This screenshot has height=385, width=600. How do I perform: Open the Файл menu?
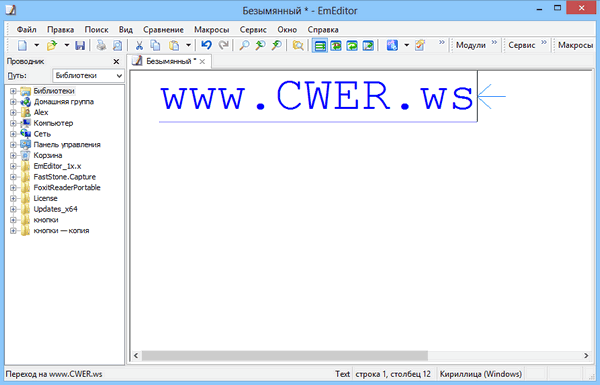tap(26, 29)
